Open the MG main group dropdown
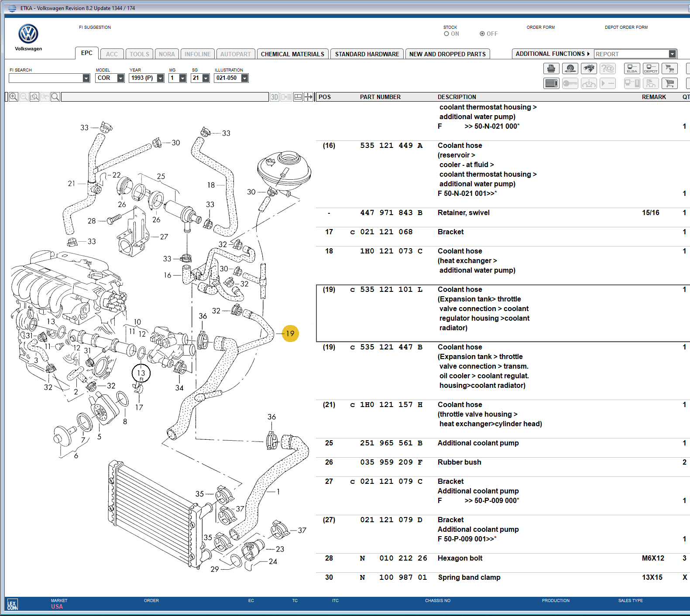The width and height of the screenshot is (690, 616). coord(183,78)
